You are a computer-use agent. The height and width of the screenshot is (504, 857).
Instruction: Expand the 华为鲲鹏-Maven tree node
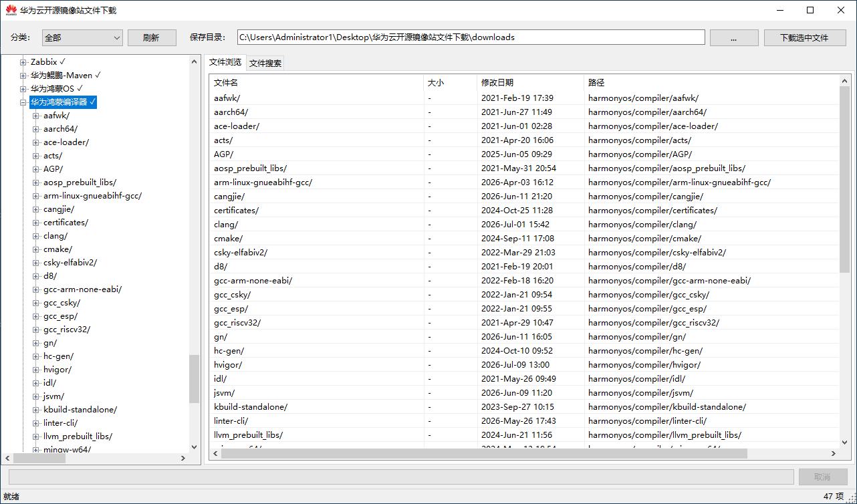(23, 76)
